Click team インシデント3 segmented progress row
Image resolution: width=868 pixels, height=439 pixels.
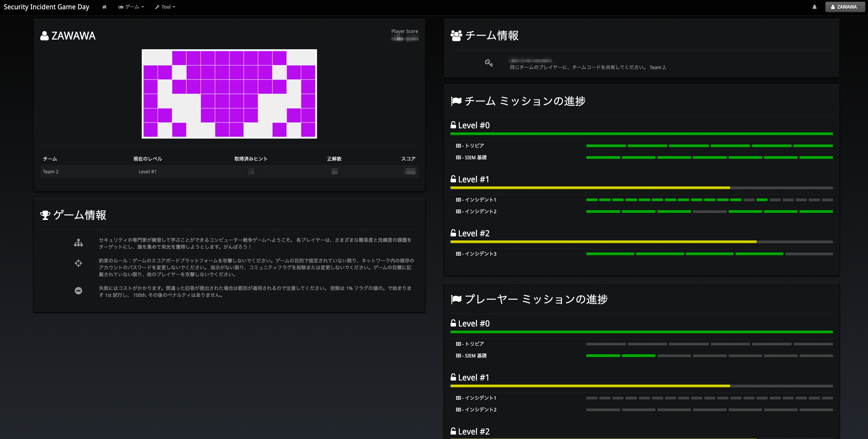[x=709, y=254]
